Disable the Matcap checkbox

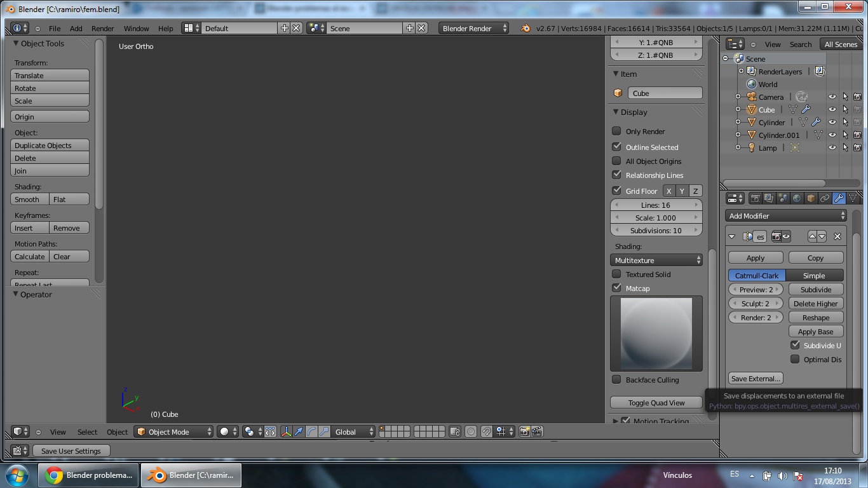(616, 288)
